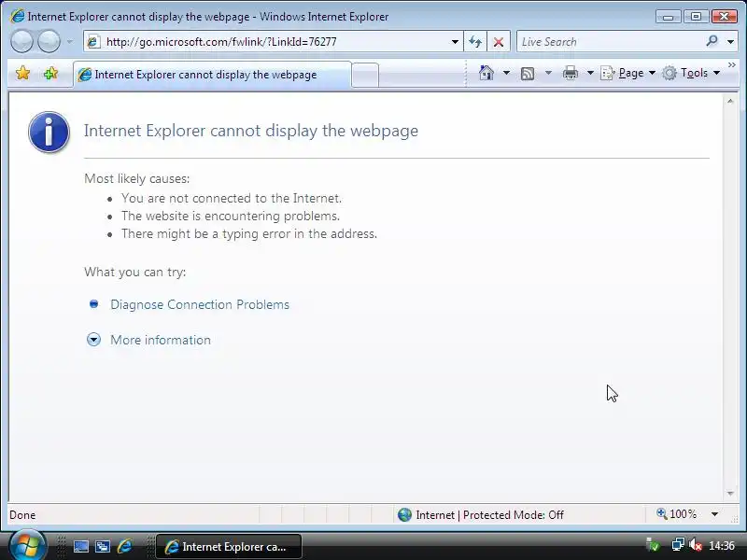The image size is (747, 560).
Task: Click the Internet Protected Mode status
Action: 489,515
